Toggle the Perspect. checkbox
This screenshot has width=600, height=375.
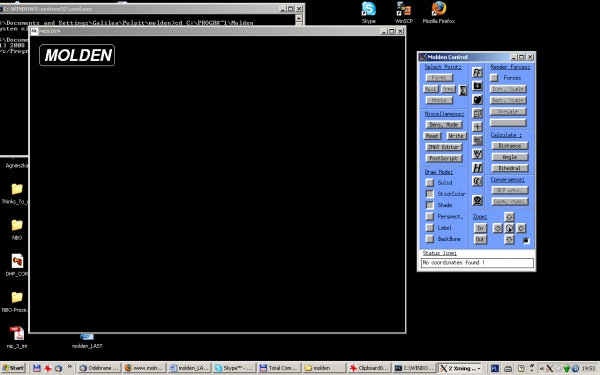[x=430, y=217]
